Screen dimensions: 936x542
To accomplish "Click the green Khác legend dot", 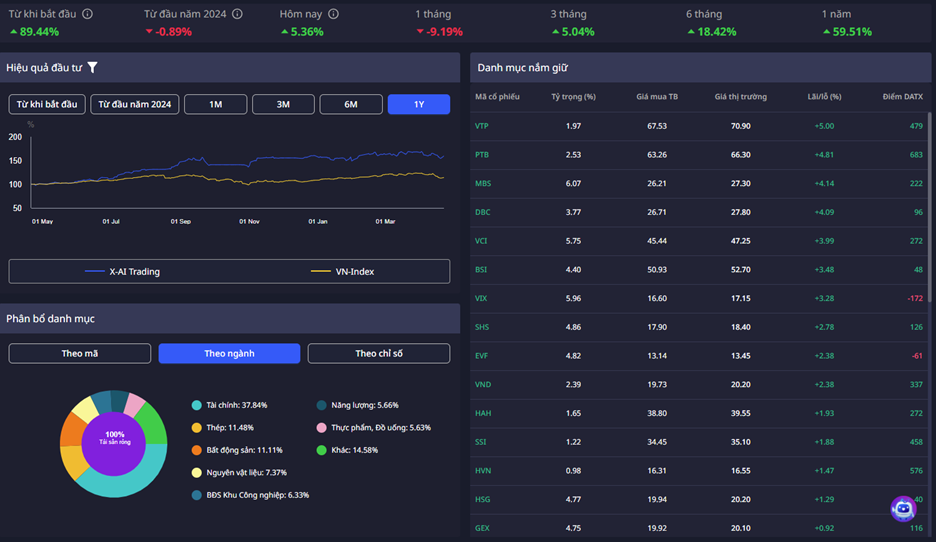I will (321, 450).
